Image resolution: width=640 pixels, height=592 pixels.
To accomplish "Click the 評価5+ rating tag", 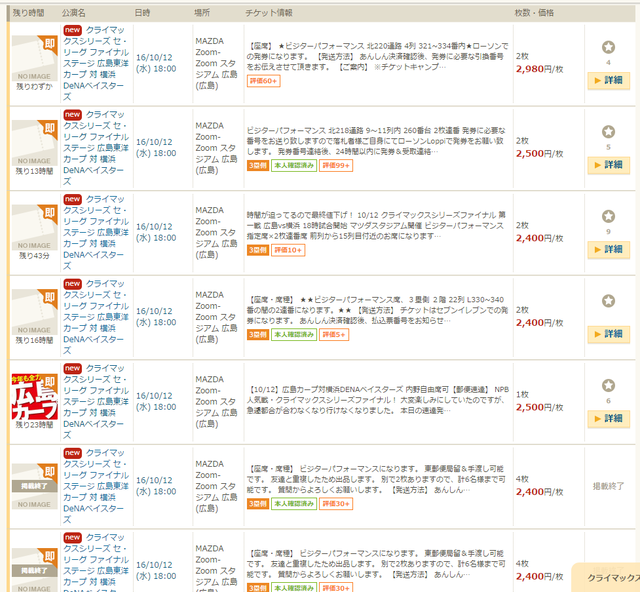I will 334,335.
